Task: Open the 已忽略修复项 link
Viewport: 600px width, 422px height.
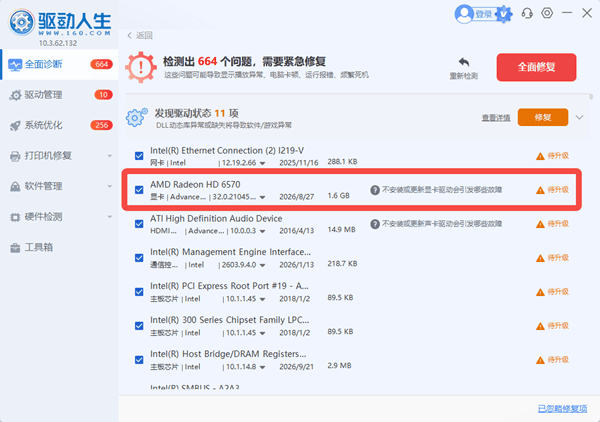Action: (562, 409)
